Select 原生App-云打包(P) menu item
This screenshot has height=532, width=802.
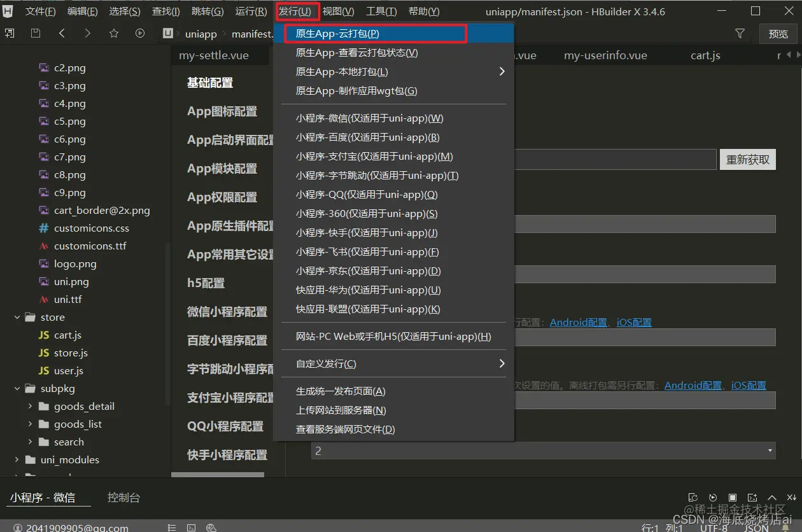coord(393,34)
